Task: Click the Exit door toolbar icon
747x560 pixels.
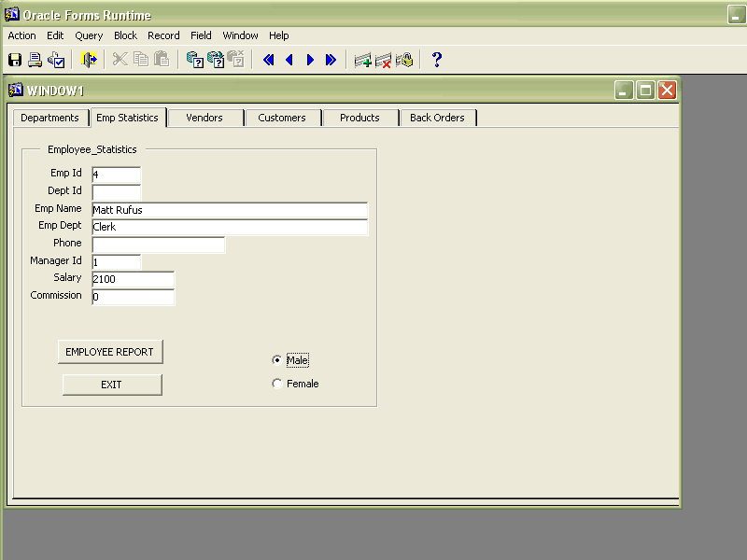Action: [90, 60]
